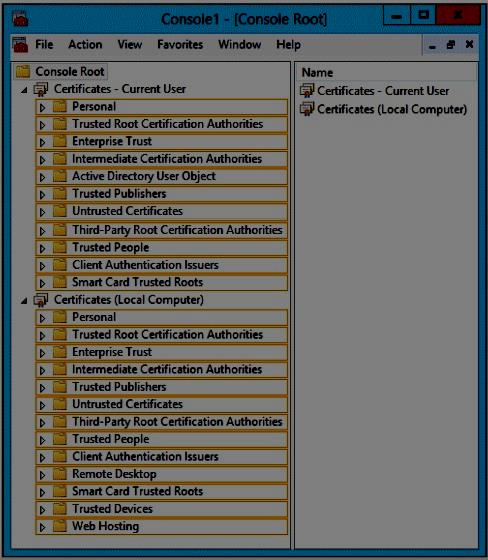Click Certificates (Local Computer) icon in Name list
The width and height of the screenshot is (488, 560).
click(x=307, y=109)
